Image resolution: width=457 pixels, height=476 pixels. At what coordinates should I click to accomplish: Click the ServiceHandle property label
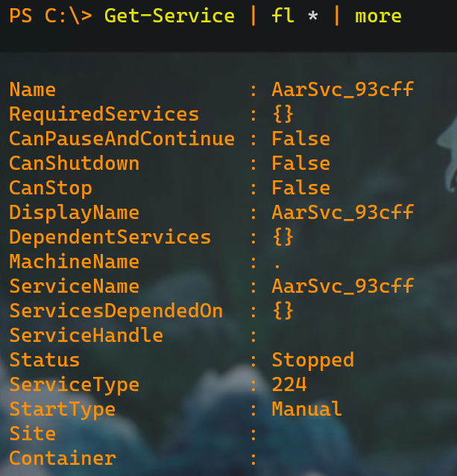pos(86,335)
